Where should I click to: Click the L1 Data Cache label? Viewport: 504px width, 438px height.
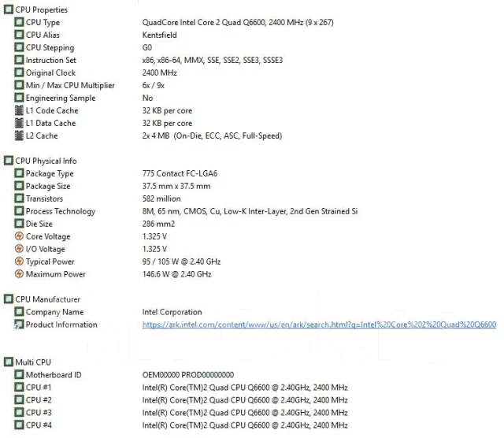tap(50, 123)
